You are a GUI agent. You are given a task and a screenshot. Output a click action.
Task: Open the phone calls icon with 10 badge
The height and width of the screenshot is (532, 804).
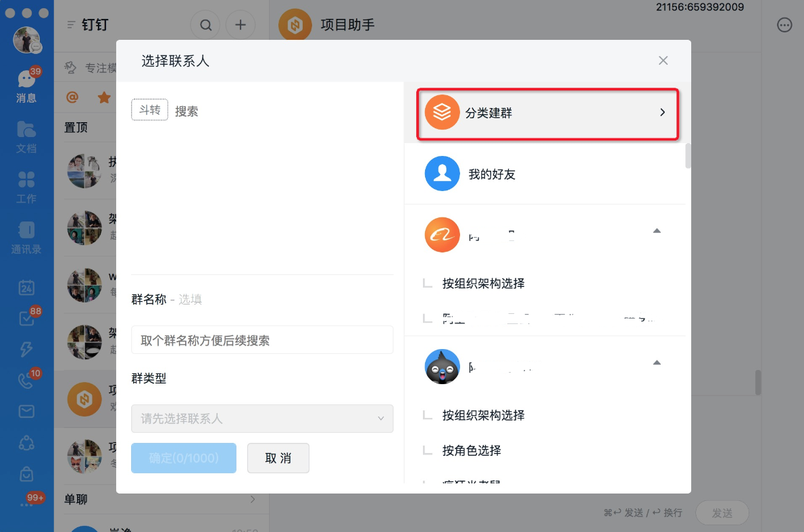(26, 380)
